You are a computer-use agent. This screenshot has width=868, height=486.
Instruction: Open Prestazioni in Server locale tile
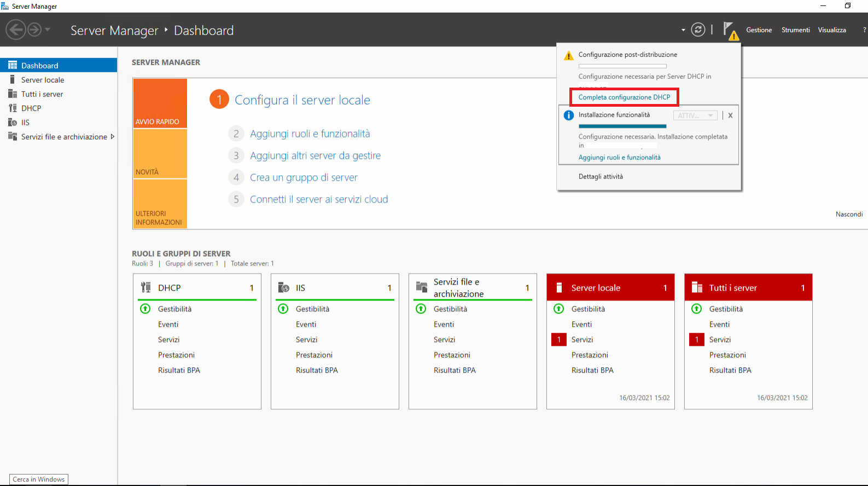pyautogui.click(x=590, y=355)
